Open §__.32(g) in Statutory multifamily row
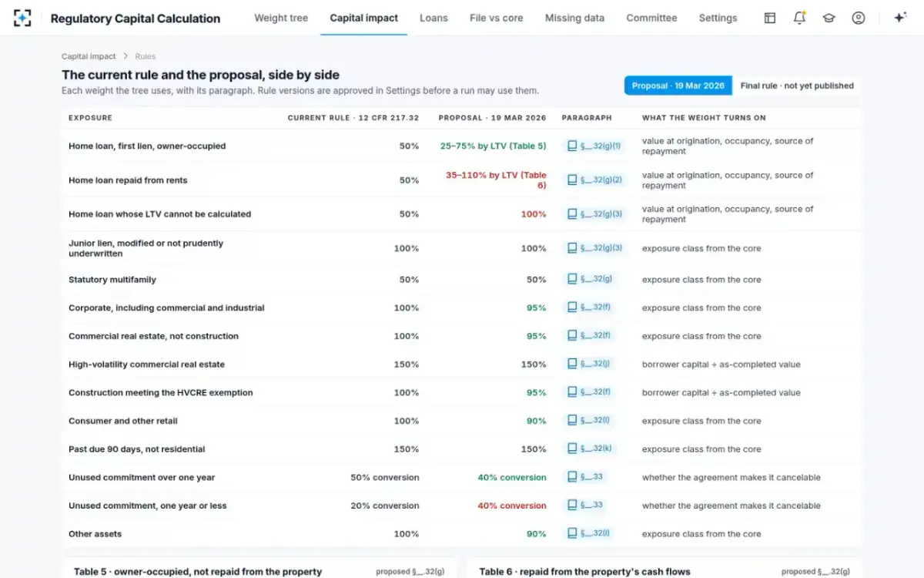924x578 pixels. click(x=589, y=279)
